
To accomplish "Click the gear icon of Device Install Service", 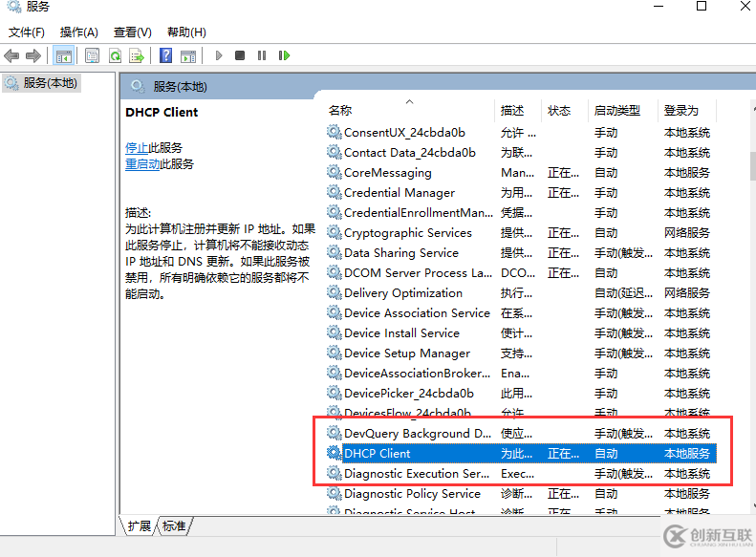I will [x=335, y=332].
